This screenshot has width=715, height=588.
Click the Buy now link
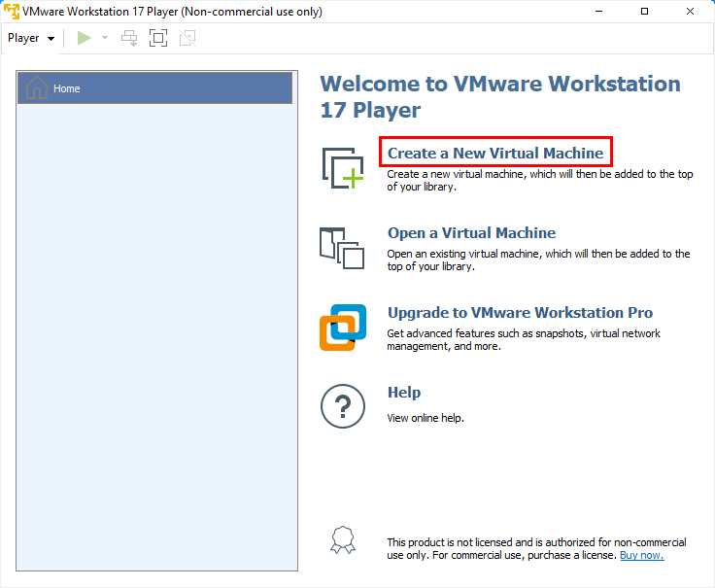click(641, 555)
